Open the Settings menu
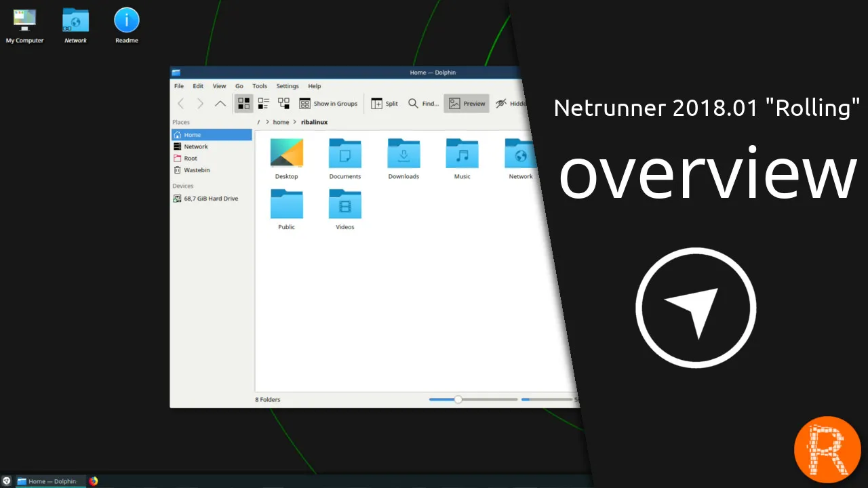Image resolution: width=868 pixels, height=488 pixels. point(288,86)
